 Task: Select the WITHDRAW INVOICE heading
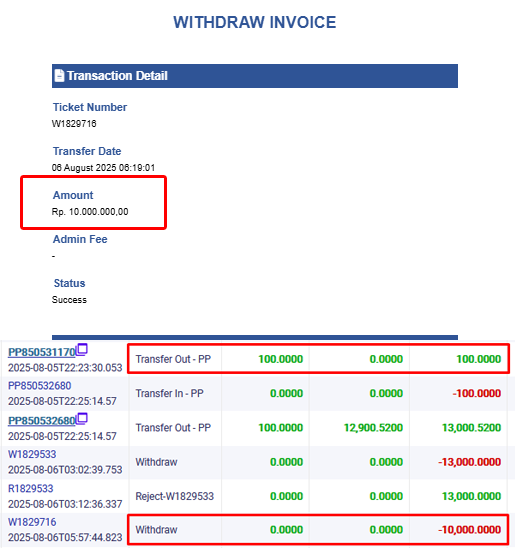point(255,22)
